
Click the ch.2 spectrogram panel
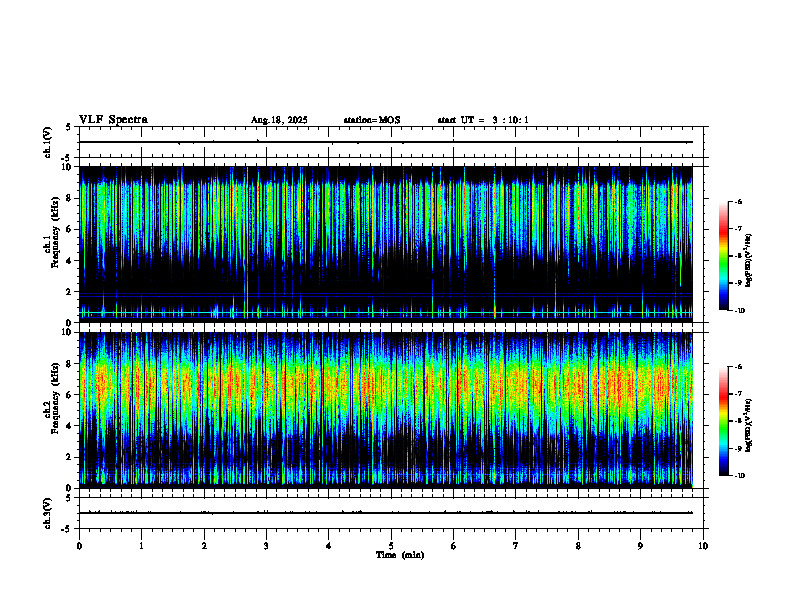tap(386, 410)
